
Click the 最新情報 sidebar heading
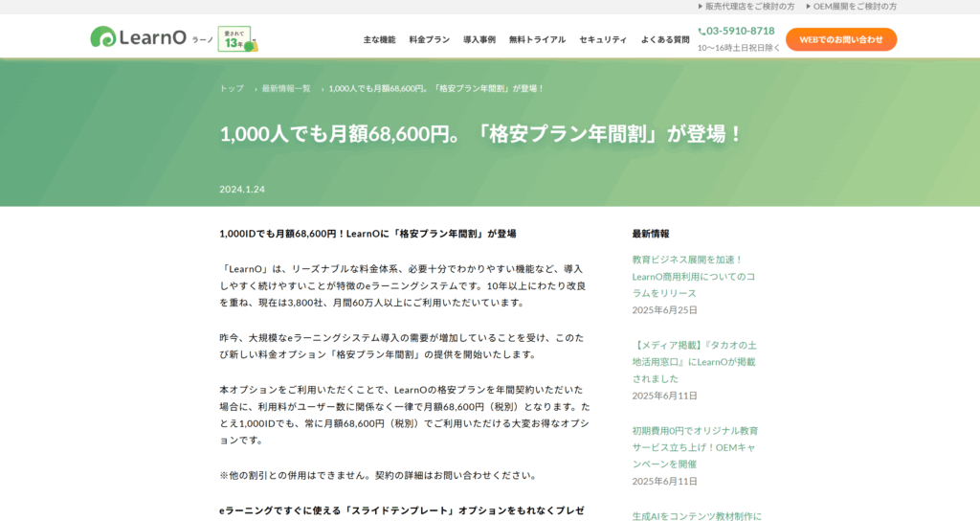click(651, 234)
